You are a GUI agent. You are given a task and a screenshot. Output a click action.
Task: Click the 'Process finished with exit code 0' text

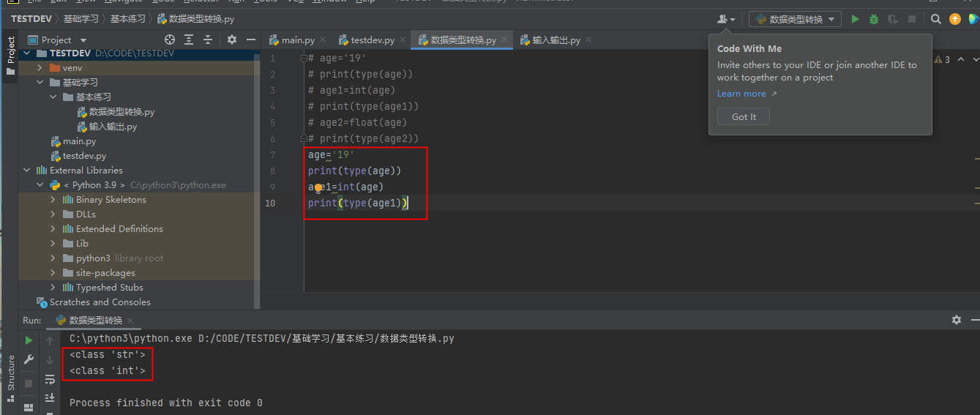[x=165, y=403]
